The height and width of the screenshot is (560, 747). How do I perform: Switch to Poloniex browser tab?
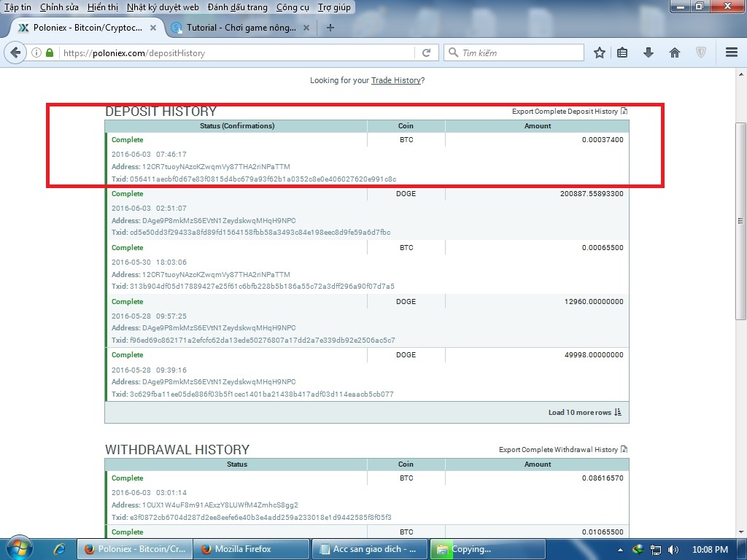(x=88, y=28)
